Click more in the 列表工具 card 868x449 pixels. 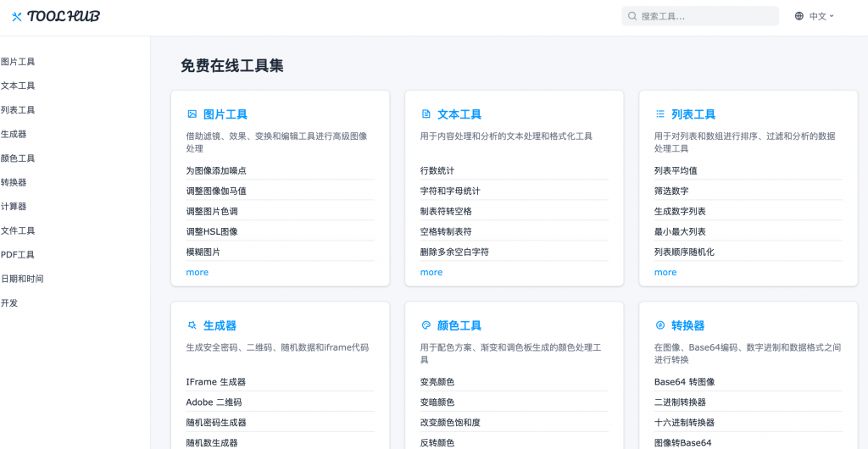tap(665, 272)
